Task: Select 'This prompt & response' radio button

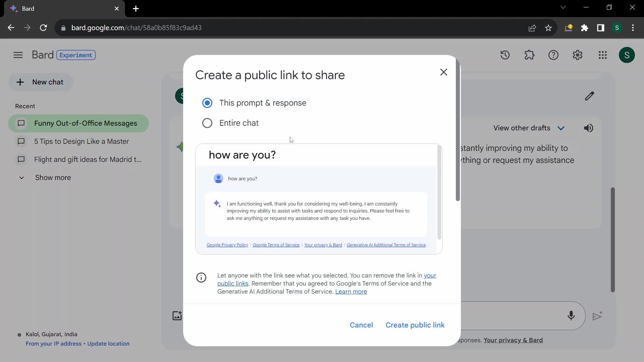Action: tap(207, 103)
